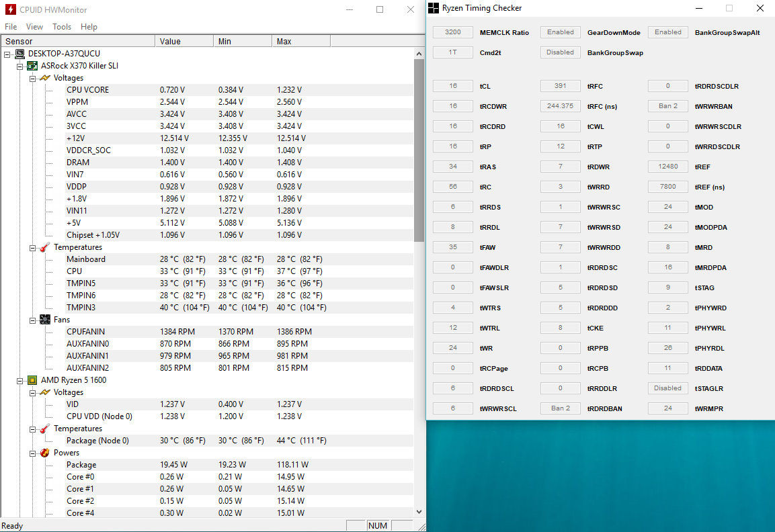Click the tRAS 34 value field
The width and height of the screenshot is (775, 532).
click(453, 167)
